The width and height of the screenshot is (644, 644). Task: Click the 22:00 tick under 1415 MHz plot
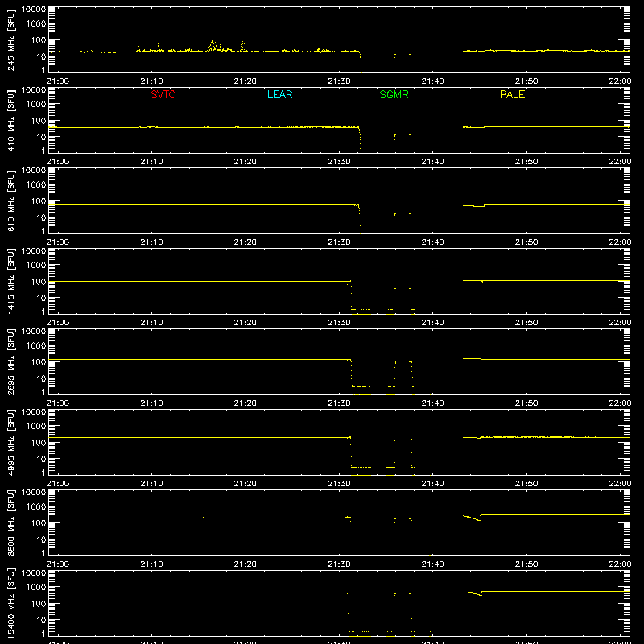(620, 323)
